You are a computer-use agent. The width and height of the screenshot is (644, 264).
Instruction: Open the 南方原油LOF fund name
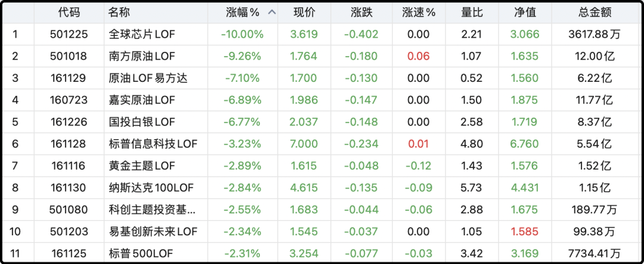[141, 56]
